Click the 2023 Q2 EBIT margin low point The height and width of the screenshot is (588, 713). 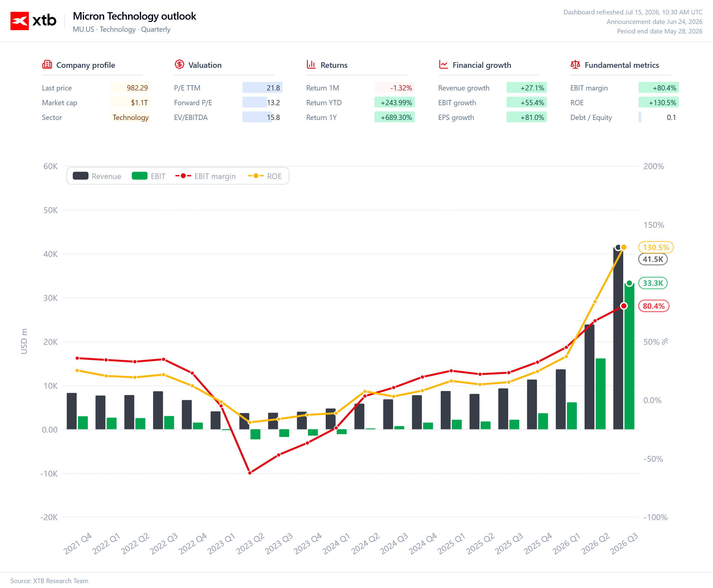pos(250,473)
